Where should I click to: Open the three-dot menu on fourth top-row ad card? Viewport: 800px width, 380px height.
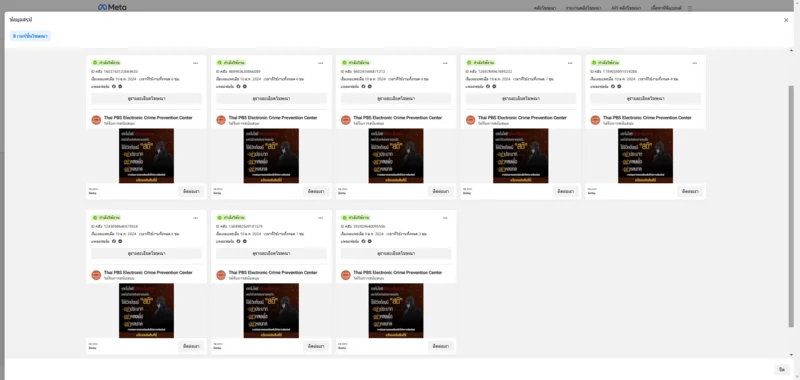point(570,63)
